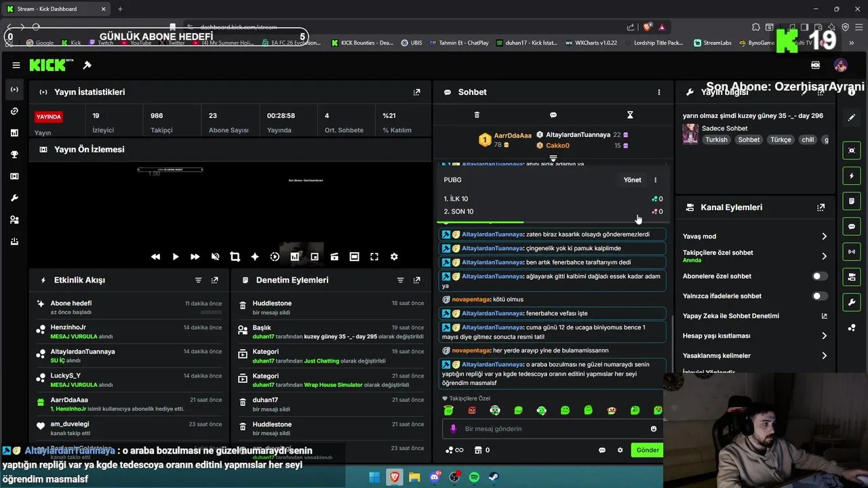The image size is (868, 488).
Task: Toggle theater mode in preview controls
Action: pos(354,257)
